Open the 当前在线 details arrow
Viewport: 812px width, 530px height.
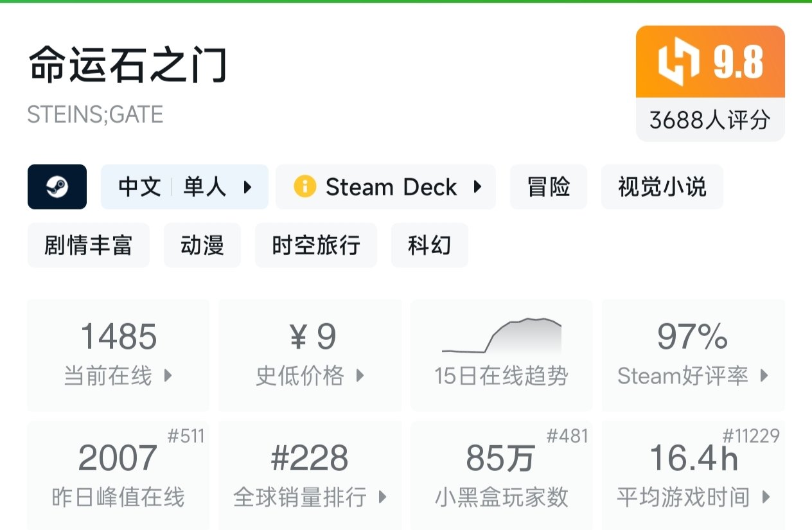(168, 376)
